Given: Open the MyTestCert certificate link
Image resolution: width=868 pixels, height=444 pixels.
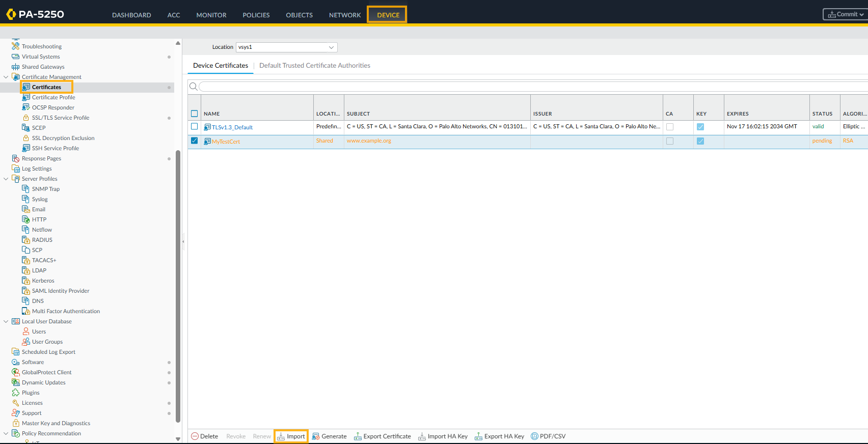Looking at the screenshot, I should click(x=226, y=142).
